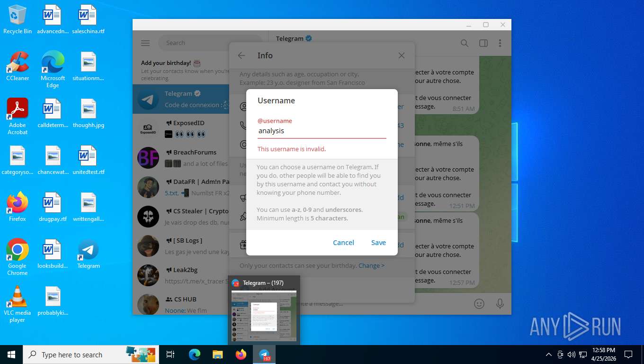Image resolution: width=644 pixels, height=364 pixels.
Task: Open the volume control in tray
Action: pyautogui.click(x=571, y=355)
